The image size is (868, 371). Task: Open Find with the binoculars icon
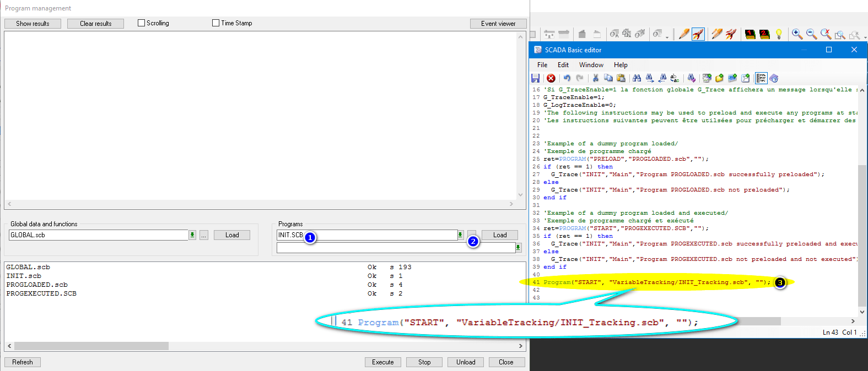click(x=637, y=78)
